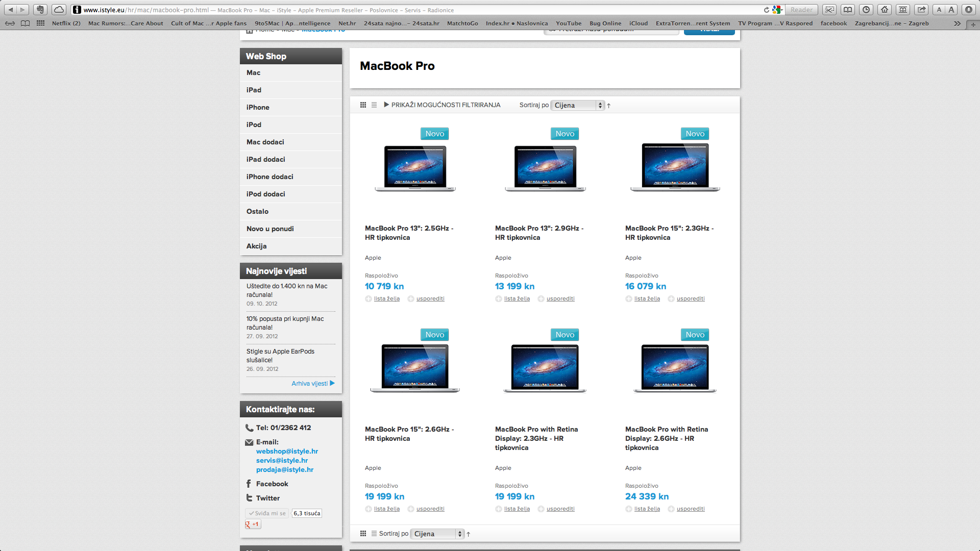Screen dimensions: 980x551
Task: Open iCloud Tabs cloud icon
Action: pyautogui.click(x=59, y=10)
